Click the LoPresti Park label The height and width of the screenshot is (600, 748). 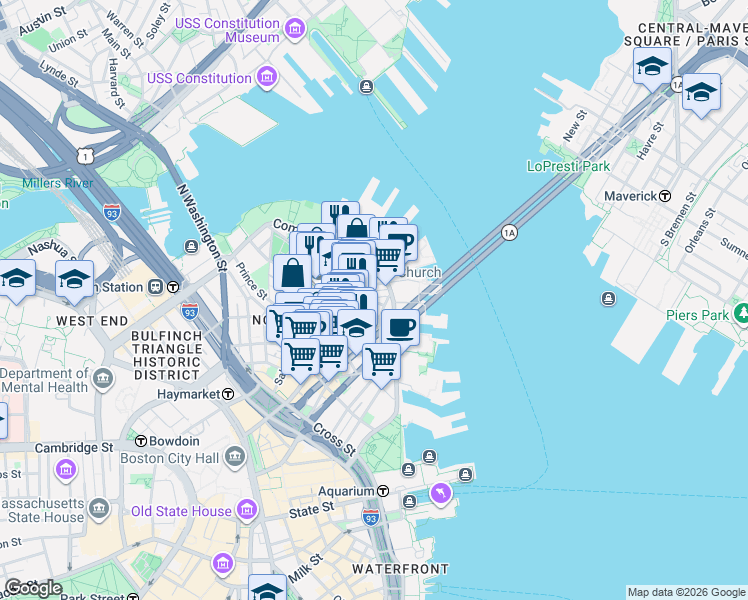[x=568, y=166]
